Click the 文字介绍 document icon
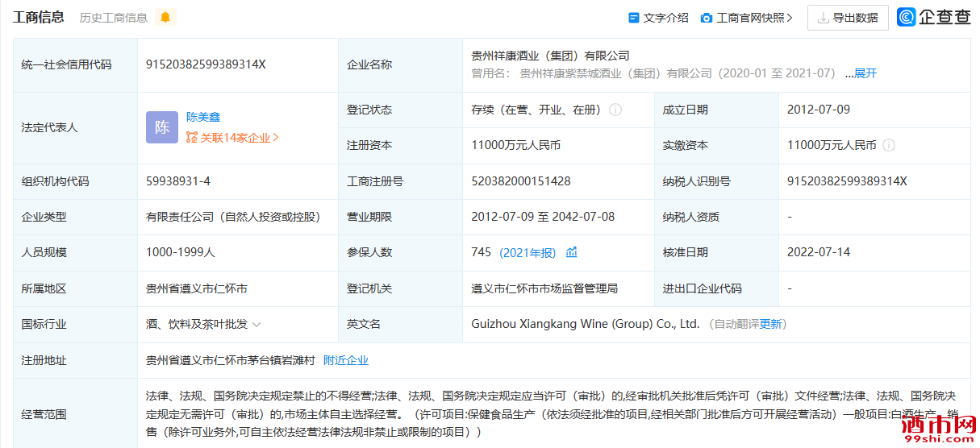 (x=634, y=18)
